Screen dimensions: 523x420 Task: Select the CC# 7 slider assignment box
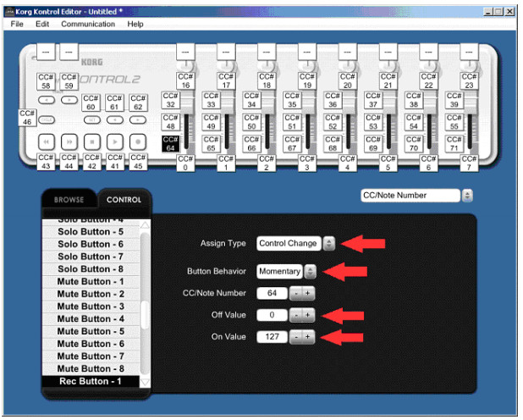469,163
